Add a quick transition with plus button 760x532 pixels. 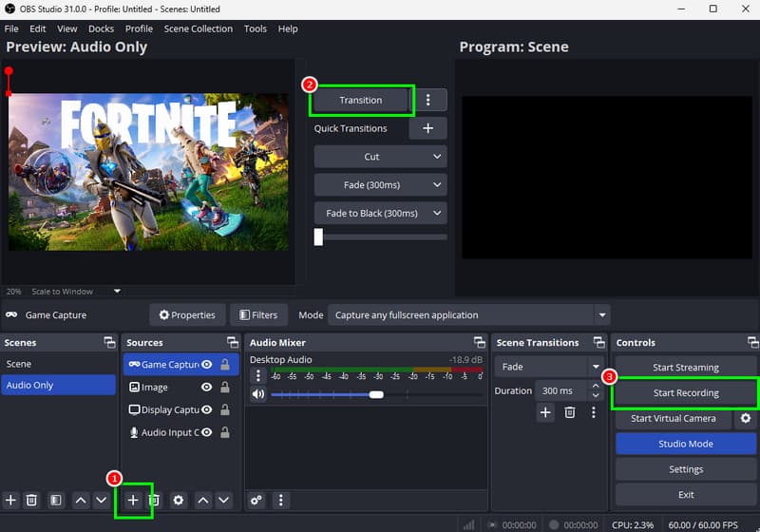[x=427, y=128]
